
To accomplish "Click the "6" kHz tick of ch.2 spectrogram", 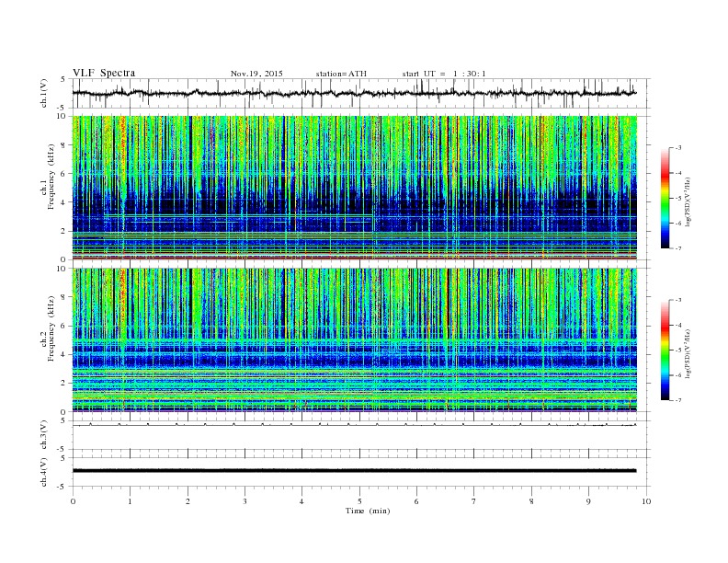I will (x=64, y=326).
